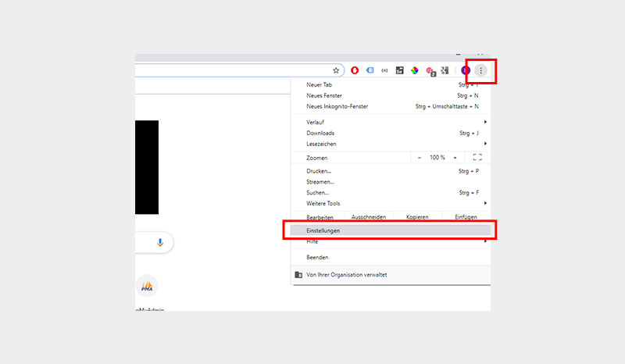The height and width of the screenshot is (364, 625).
Task: Click the blue tag extension icon
Action: (x=370, y=70)
